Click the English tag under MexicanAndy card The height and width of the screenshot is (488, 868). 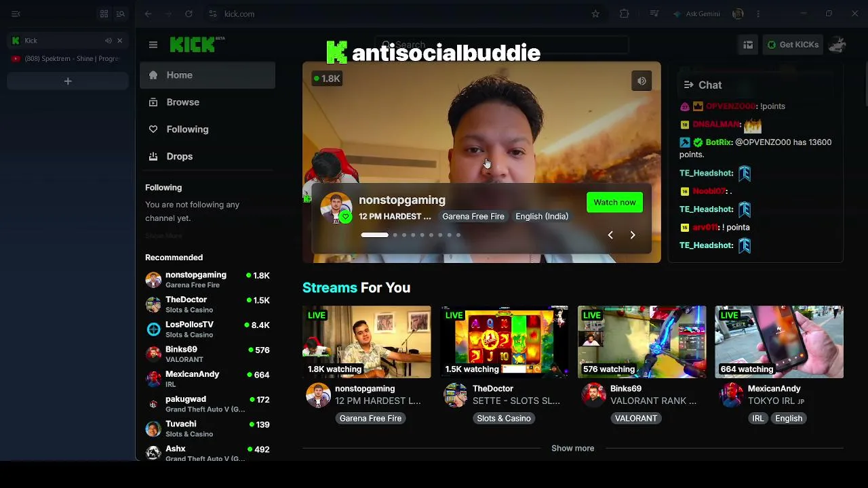789,418
